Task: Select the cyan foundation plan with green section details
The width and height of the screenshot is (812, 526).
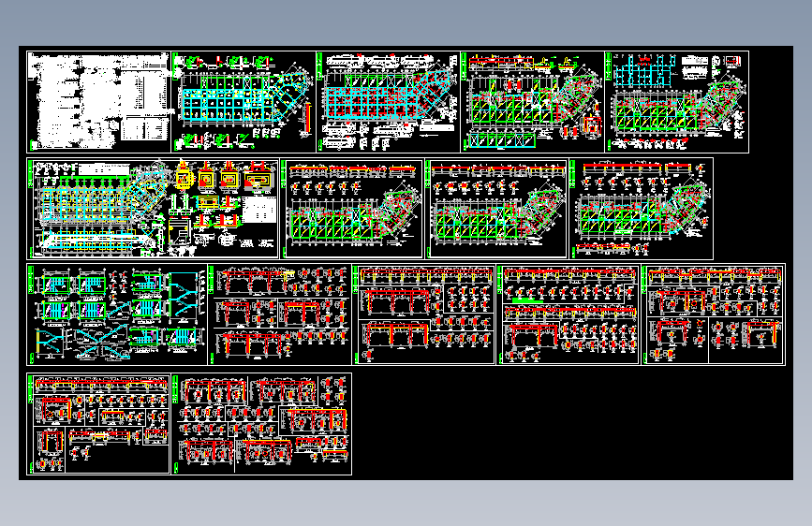Action: pos(244,102)
